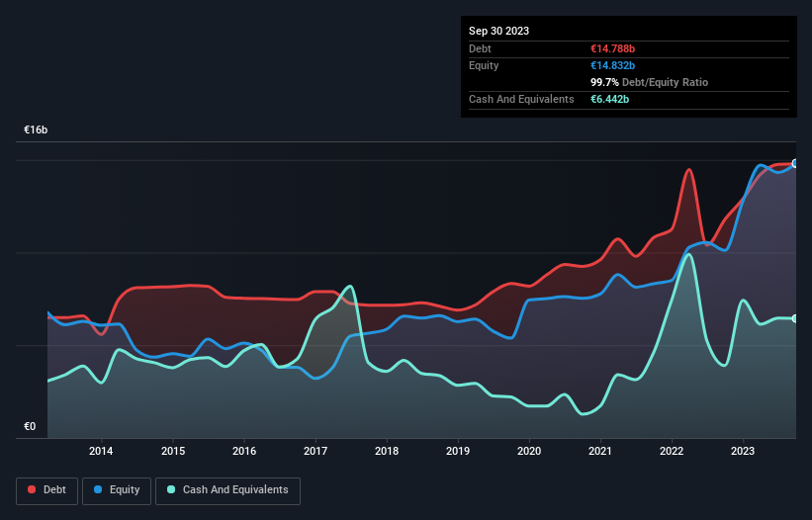Click the Equity label in the tooltip
Viewport: 812px width, 520px height.
coord(484,65)
